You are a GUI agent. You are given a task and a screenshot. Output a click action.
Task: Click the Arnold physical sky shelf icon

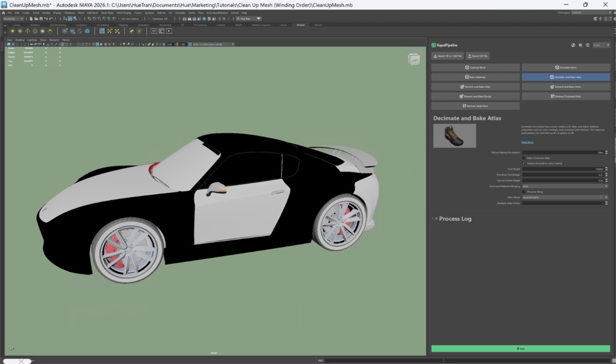pyautogui.click(x=50, y=31)
